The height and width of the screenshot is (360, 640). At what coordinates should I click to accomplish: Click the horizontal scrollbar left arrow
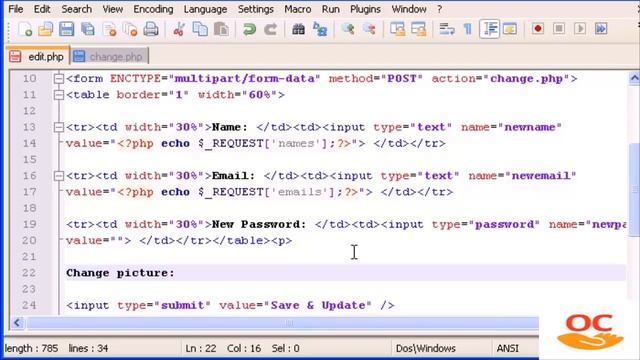17,323
